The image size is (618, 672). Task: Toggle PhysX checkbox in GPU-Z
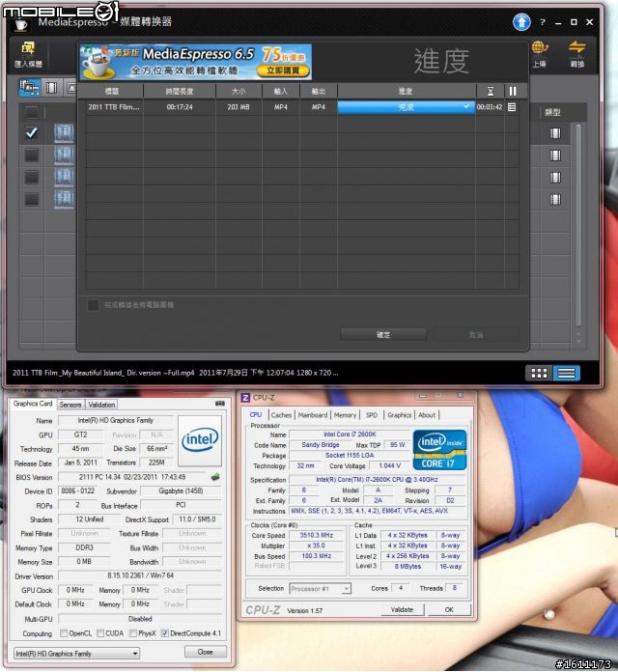click(x=133, y=633)
